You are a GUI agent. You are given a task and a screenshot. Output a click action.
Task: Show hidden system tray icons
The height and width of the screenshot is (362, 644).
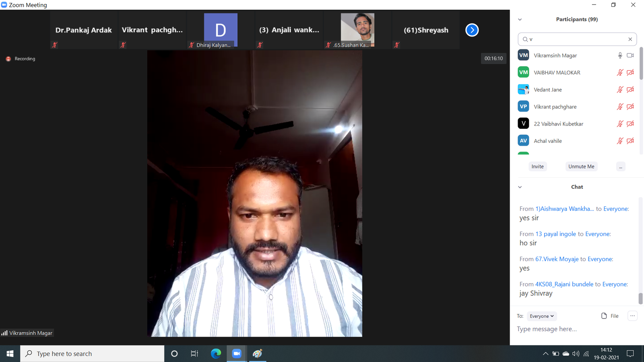tap(545, 354)
